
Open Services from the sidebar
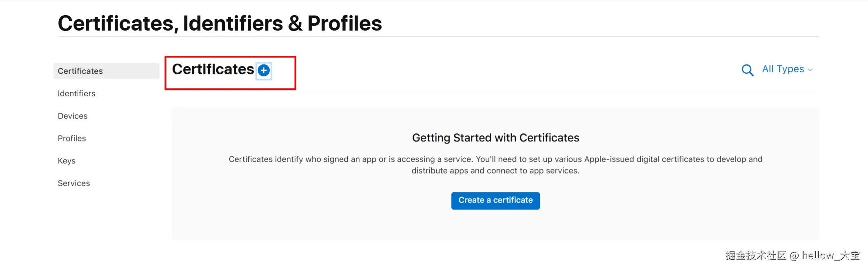point(74,183)
